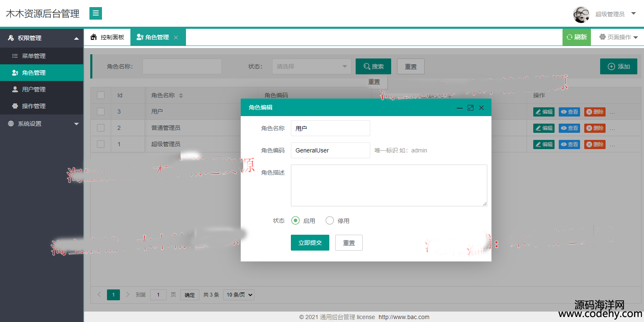The width and height of the screenshot is (644, 322).
Task: Minimize the 角色编辑 dialog
Action: pyautogui.click(x=460, y=108)
